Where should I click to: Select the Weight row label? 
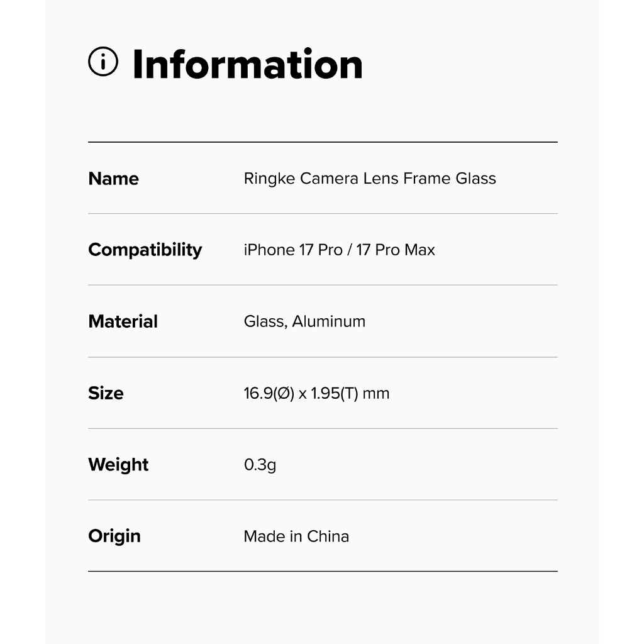pos(118,465)
